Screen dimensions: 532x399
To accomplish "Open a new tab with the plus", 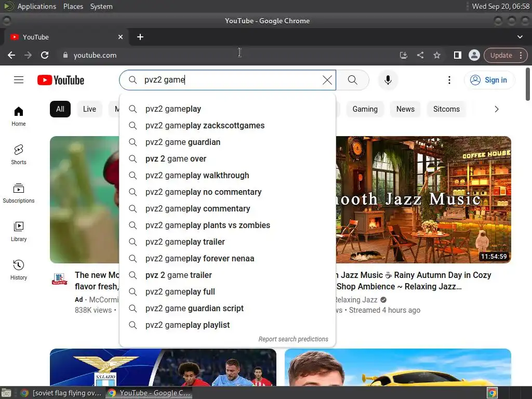I will click(x=140, y=37).
